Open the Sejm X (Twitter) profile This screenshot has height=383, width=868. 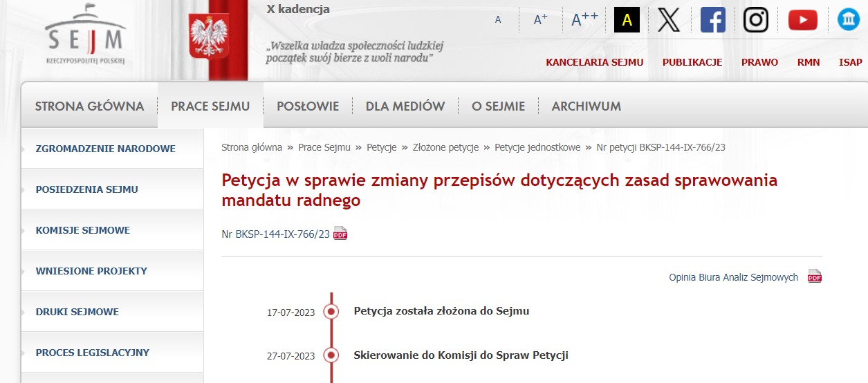pos(669,20)
